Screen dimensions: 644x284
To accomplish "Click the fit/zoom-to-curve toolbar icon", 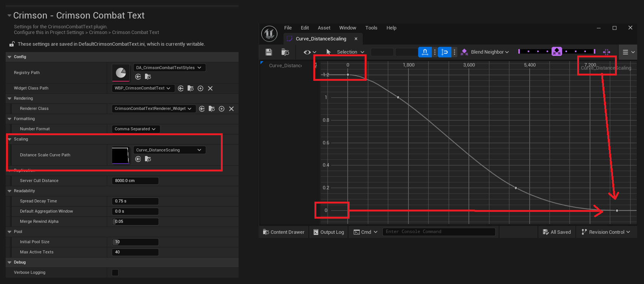I will (x=607, y=52).
